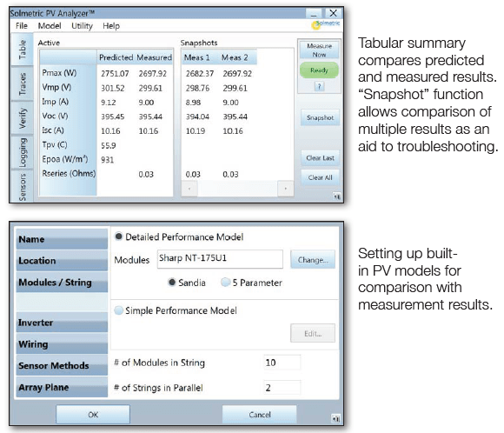Image resolution: width=504 pixels, height=433 pixels.
Task: Open the Modules / String section
Action: click(62, 282)
